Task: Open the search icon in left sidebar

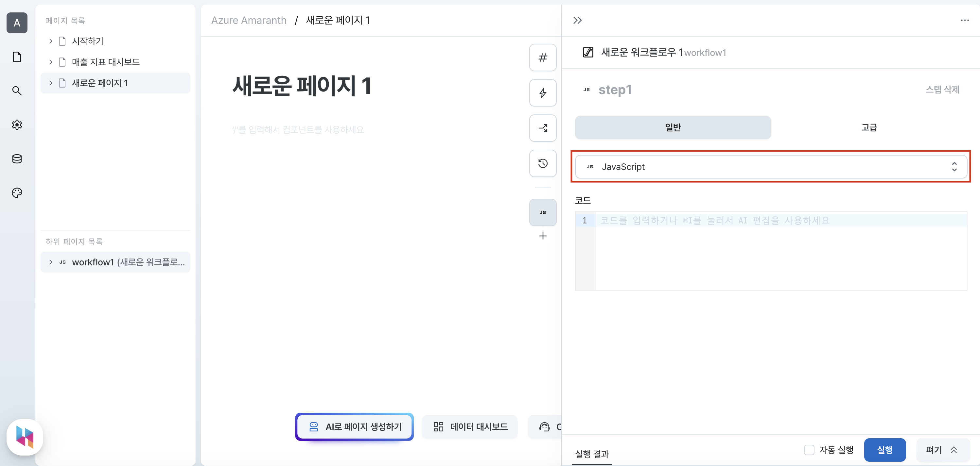Action: 17,91
